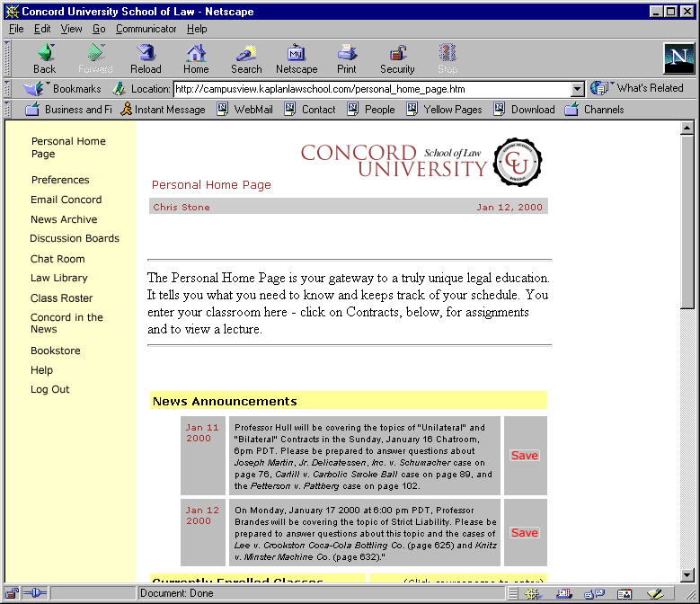This screenshot has height=604, width=700.
Task: Open the Channels bookmark folder
Action: (x=594, y=110)
